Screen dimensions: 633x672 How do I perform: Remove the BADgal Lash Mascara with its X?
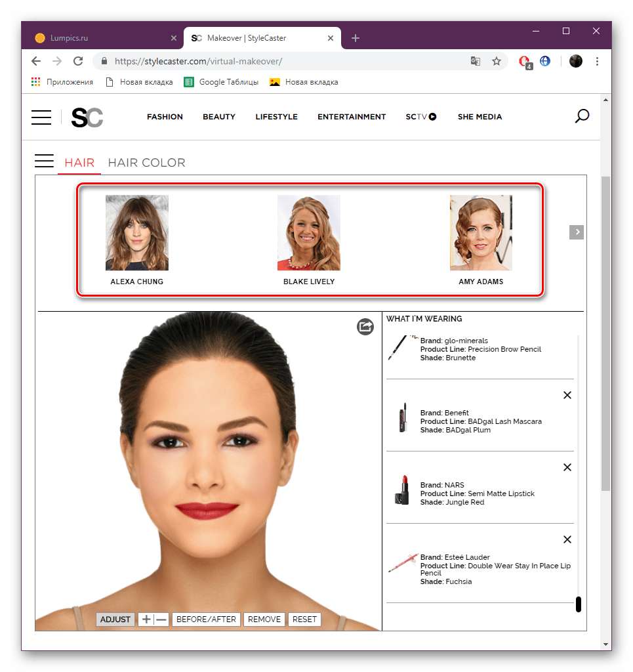tap(567, 395)
